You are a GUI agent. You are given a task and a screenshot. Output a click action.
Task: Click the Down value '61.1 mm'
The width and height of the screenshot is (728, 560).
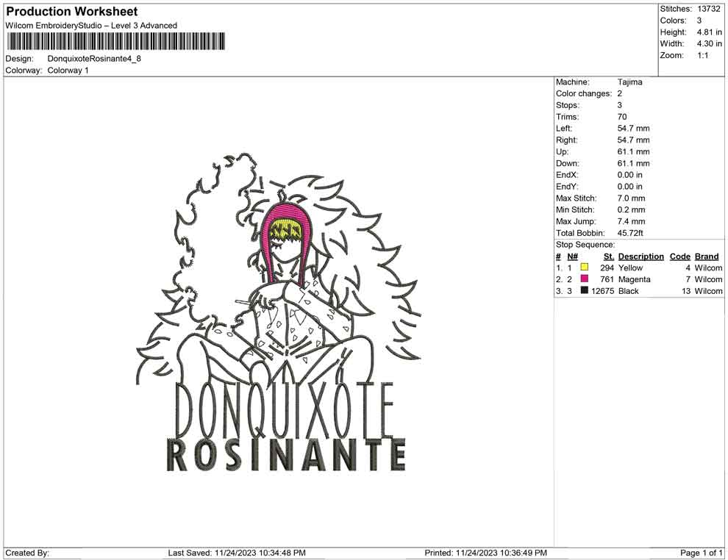[x=633, y=163]
